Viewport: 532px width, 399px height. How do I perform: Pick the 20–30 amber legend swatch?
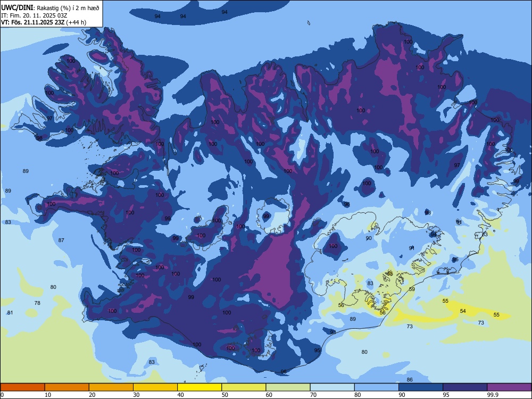coord(111,387)
